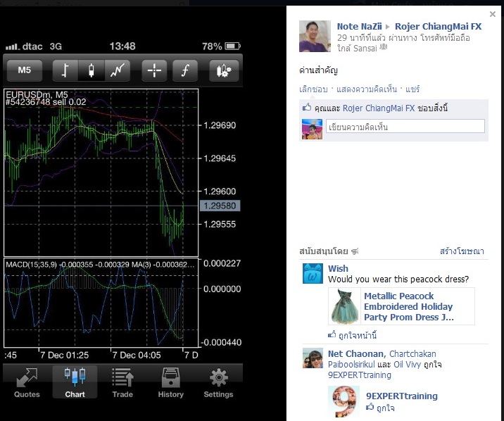Open Rojer ChiangMai FX in post header

pos(438,26)
